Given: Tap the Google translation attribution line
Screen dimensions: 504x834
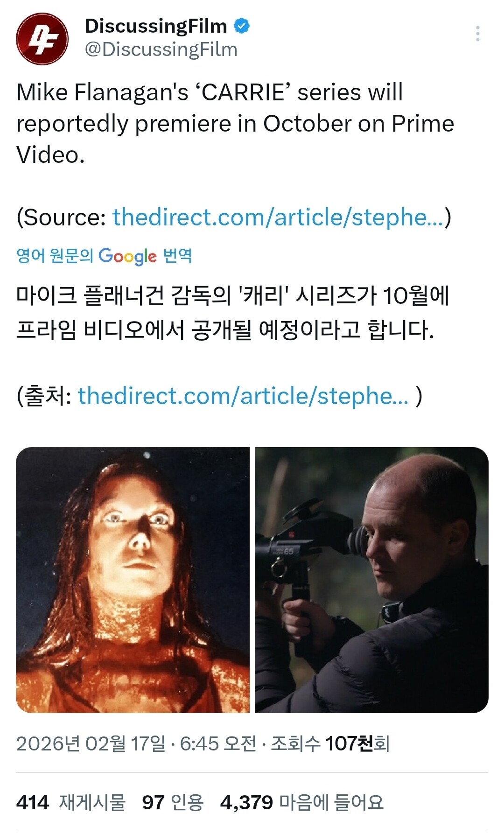Looking at the screenshot, I should pyautogui.click(x=104, y=256).
